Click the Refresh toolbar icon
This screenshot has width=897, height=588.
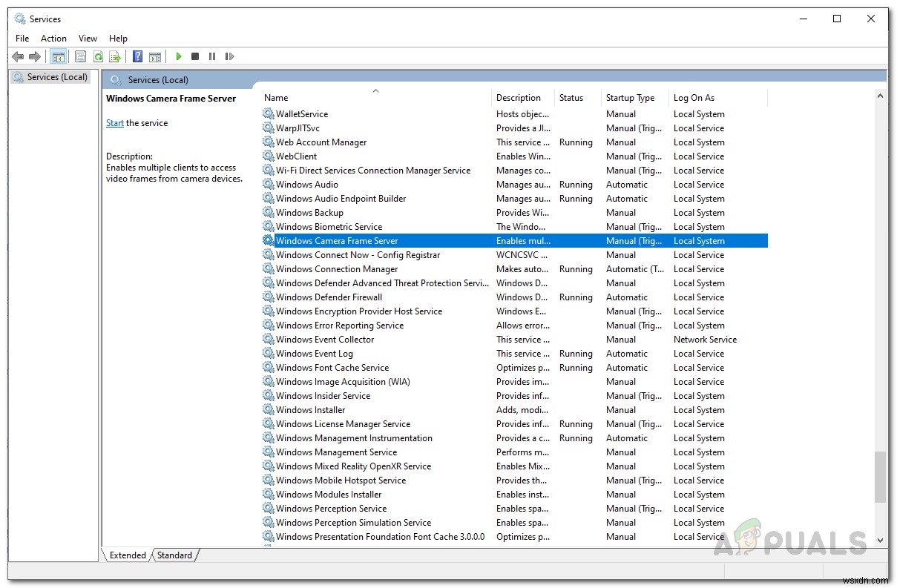97,56
